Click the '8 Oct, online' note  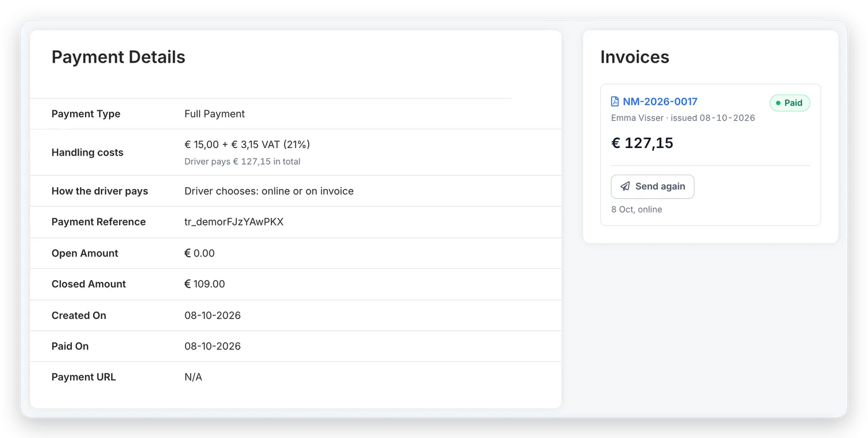[637, 209]
